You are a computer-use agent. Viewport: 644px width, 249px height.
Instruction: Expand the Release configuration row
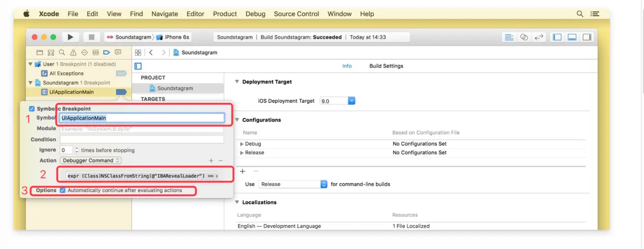(x=242, y=152)
